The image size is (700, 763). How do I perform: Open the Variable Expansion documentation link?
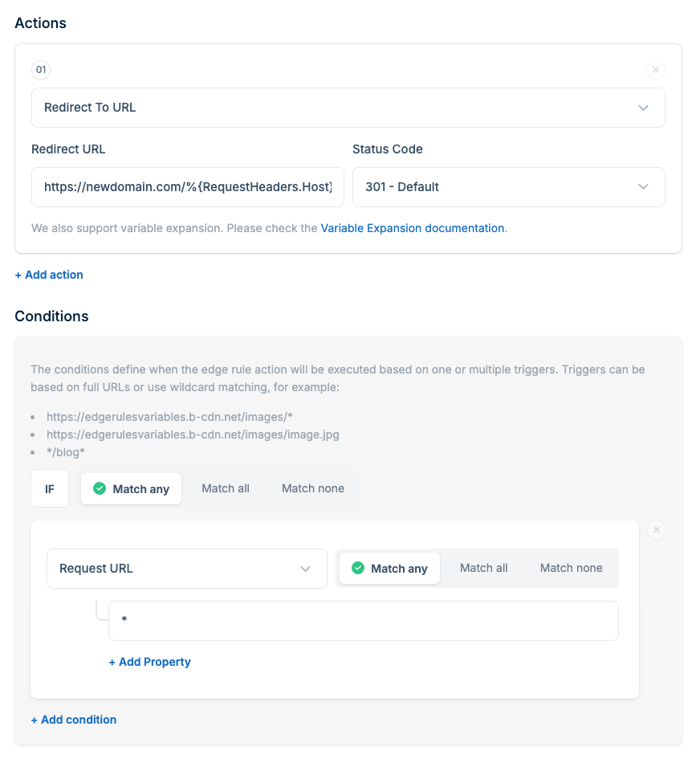click(412, 228)
